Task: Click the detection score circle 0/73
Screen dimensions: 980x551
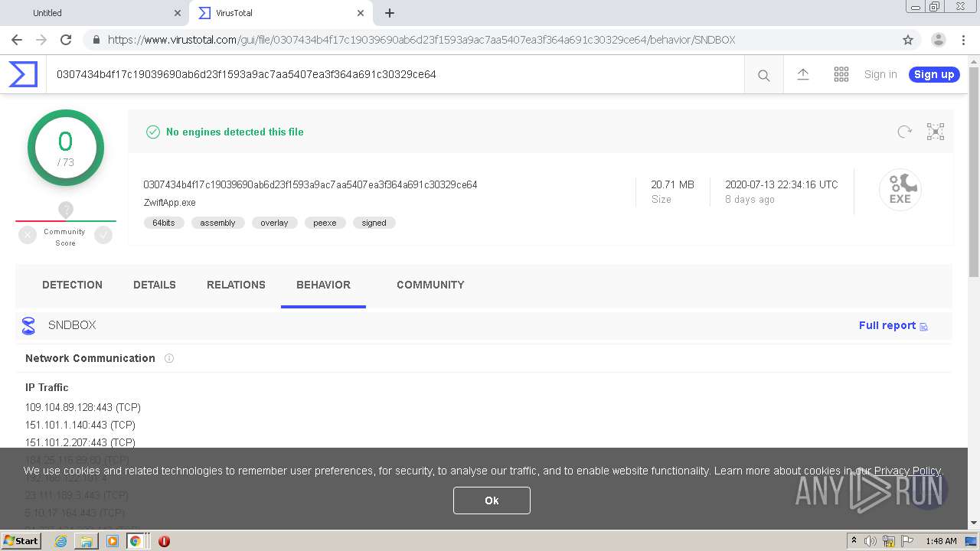Action: pos(66,148)
